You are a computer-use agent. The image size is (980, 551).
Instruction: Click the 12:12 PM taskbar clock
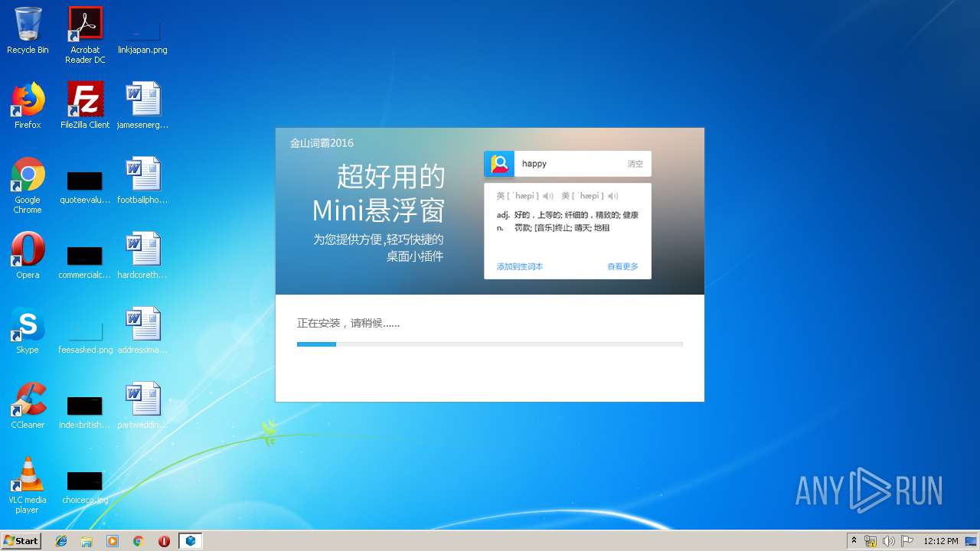tap(941, 541)
